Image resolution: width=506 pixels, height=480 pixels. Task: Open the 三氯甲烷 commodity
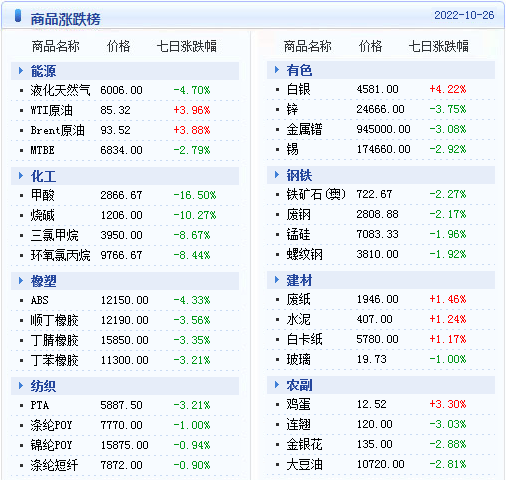click(x=55, y=235)
